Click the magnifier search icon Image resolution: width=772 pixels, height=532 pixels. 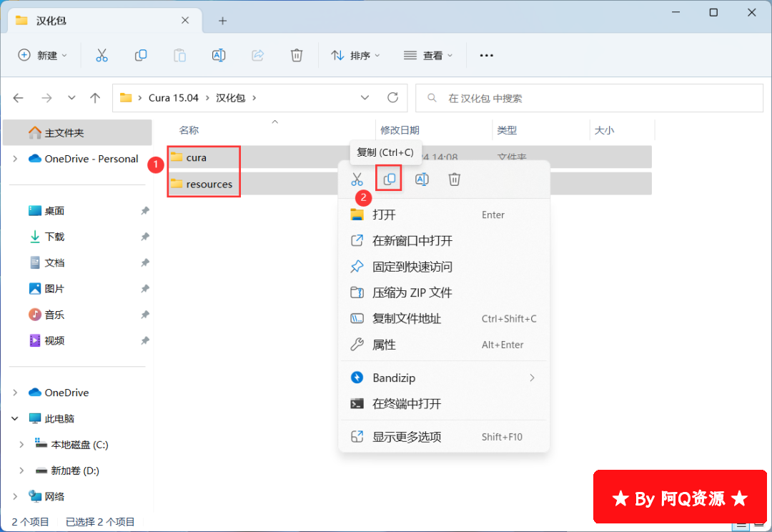(432, 98)
